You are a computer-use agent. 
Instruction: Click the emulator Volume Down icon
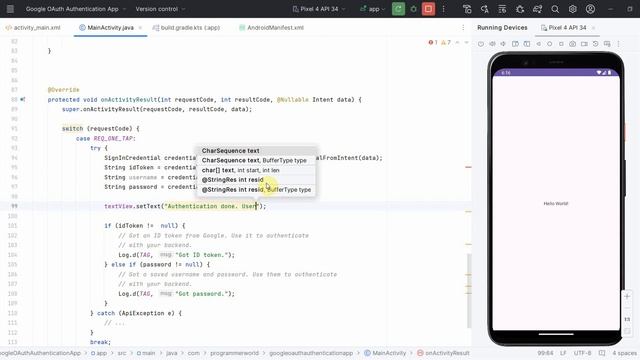click(503, 44)
